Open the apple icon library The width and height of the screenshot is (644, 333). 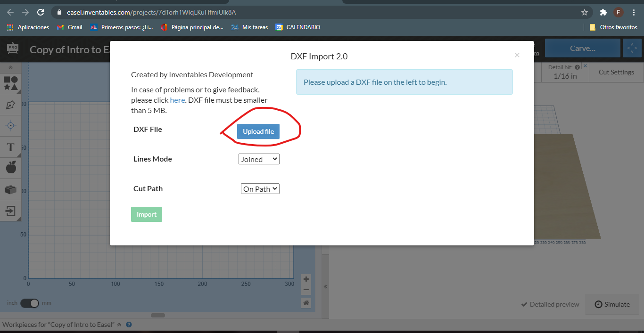[x=10, y=167]
